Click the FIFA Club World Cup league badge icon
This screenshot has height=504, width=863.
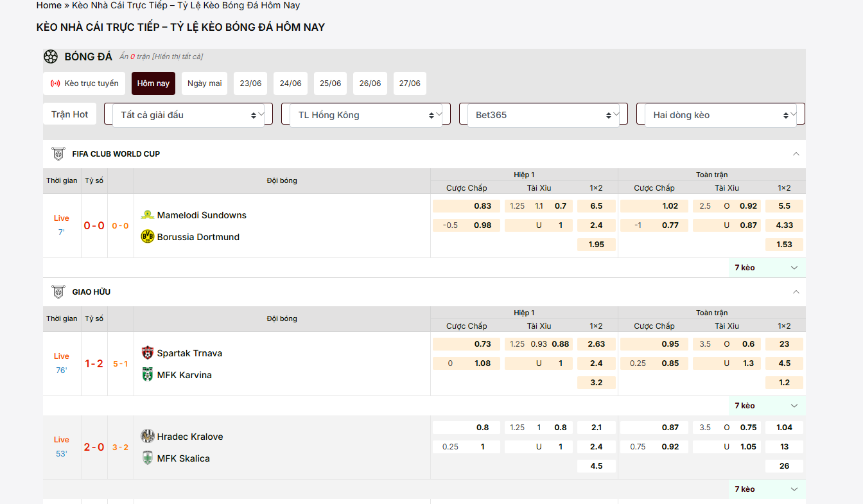58,154
